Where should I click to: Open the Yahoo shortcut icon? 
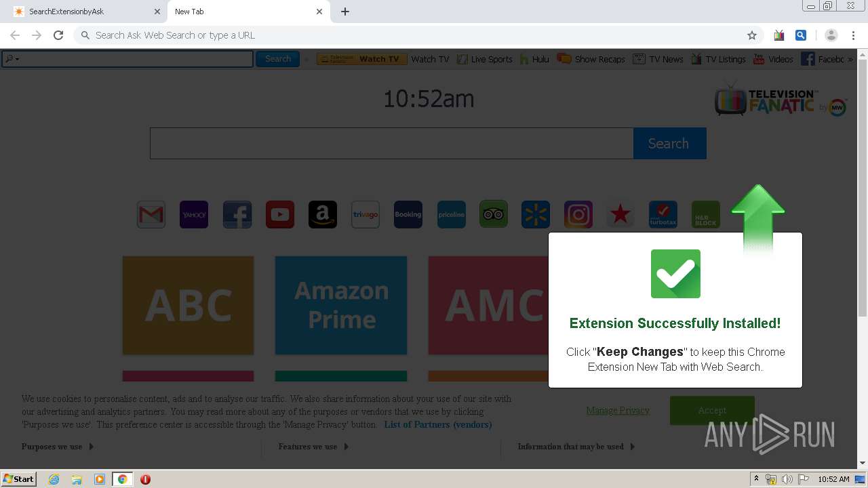[194, 215]
